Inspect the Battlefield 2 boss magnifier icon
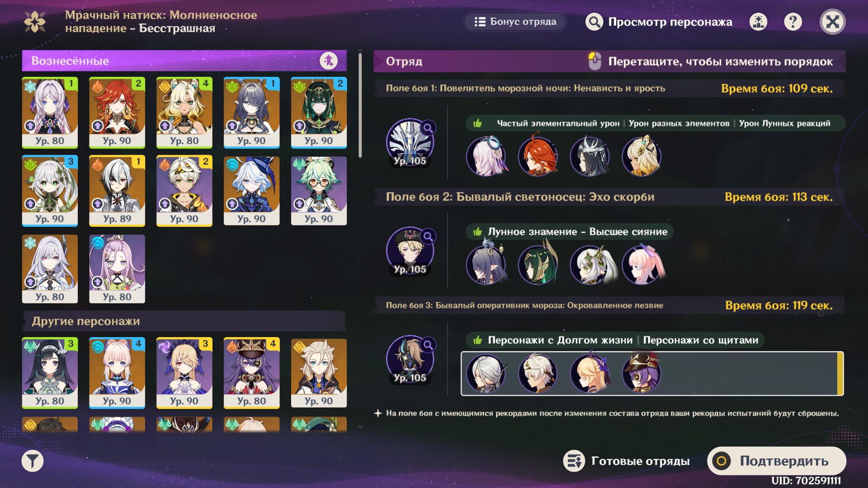 coord(428,236)
